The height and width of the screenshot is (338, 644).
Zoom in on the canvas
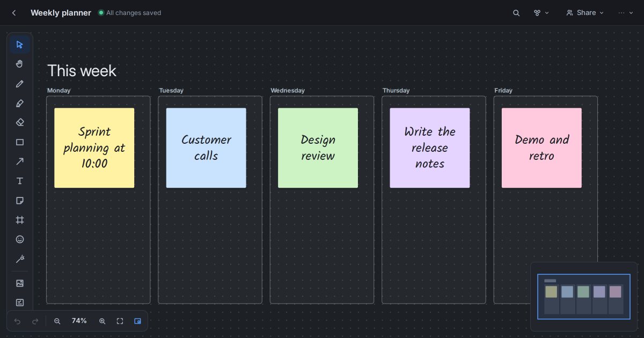click(102, 321)
